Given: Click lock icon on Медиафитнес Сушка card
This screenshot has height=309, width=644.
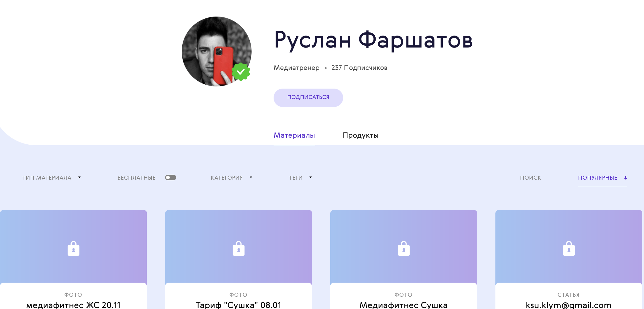Looking at the screenshot, I should 404,248.
